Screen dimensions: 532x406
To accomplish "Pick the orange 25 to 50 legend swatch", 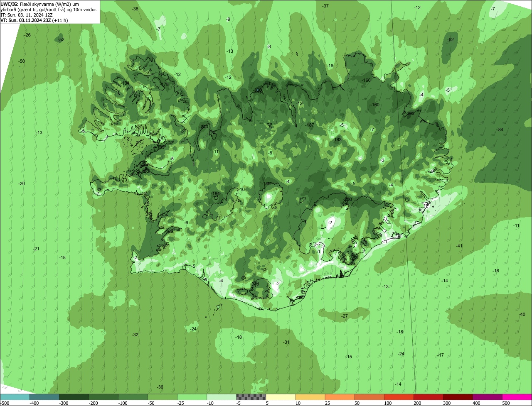I will point(340,397).
